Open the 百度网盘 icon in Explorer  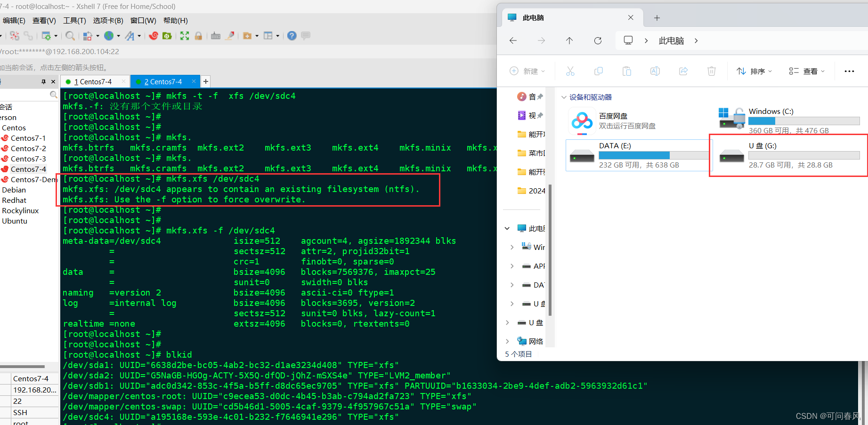(582, 121)
